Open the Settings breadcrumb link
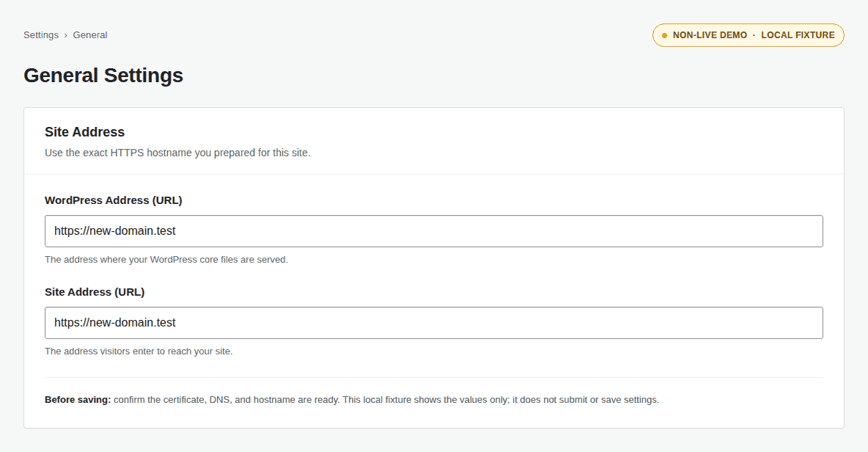This screenshot has width=868, height=452. 41,35
